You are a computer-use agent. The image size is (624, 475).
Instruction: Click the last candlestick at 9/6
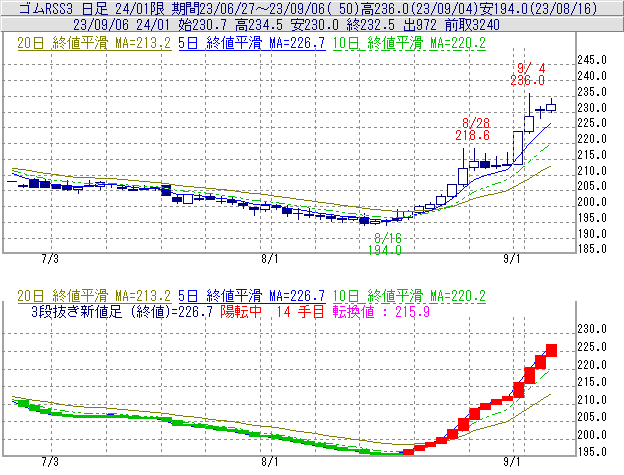[x=551, y=106]
